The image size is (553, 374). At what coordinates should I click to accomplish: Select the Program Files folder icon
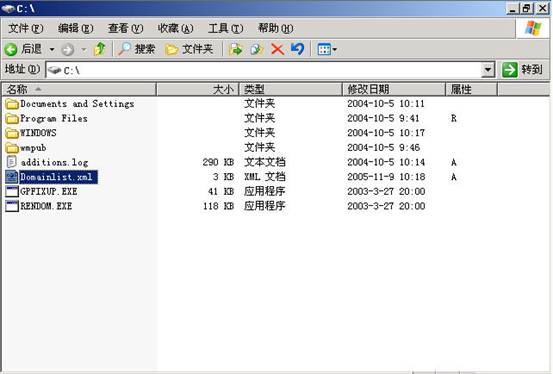[x=12, y=118]
